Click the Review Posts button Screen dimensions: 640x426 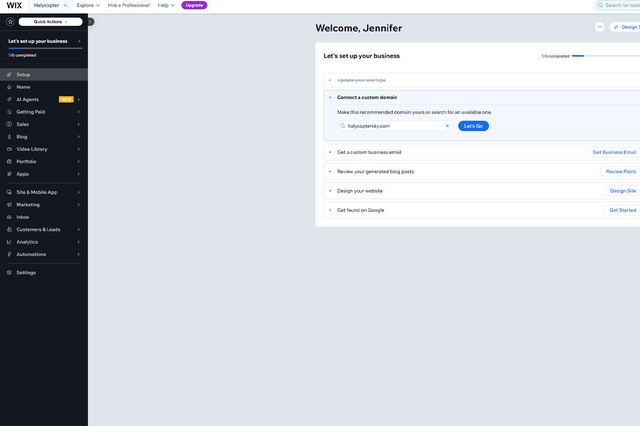[620, 172]
